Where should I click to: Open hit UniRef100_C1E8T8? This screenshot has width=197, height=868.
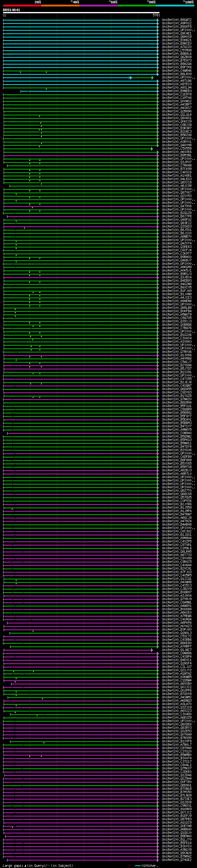pyautogui.click(x=176, y=94)
